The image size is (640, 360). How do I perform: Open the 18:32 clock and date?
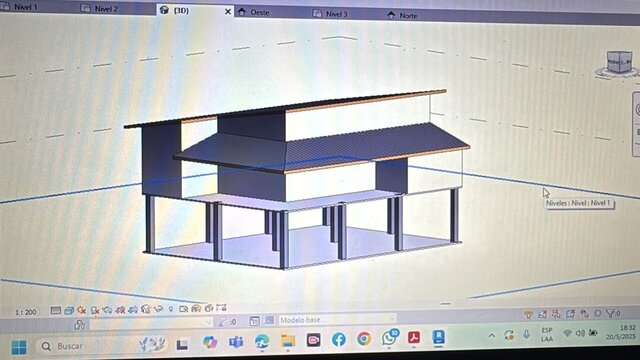click(x=621, y=332)
